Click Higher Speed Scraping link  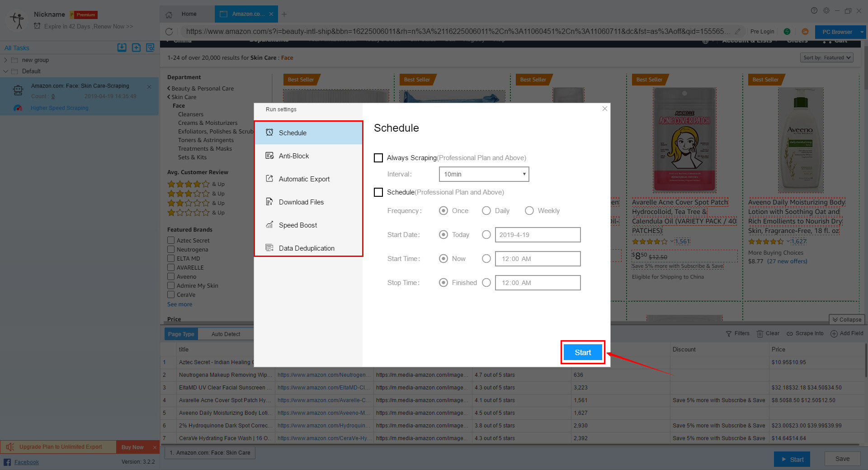tap(59, 108)
